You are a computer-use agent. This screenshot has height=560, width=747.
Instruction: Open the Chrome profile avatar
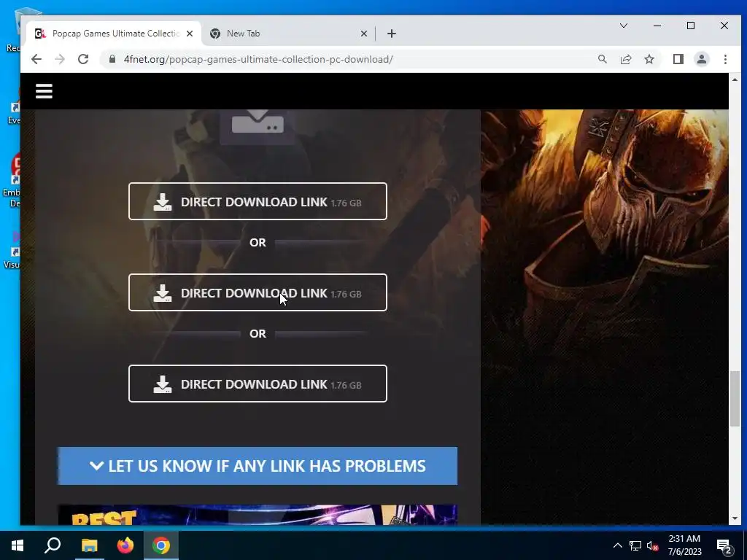701,59
